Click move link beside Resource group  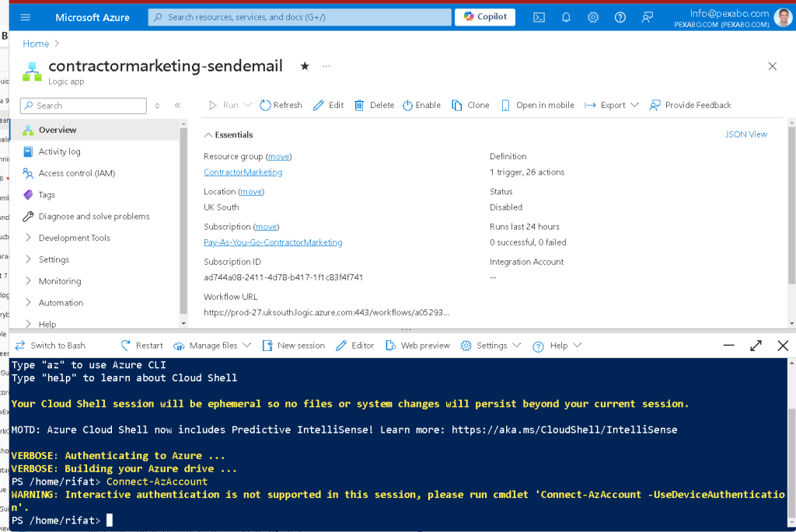tap(279, 157)
